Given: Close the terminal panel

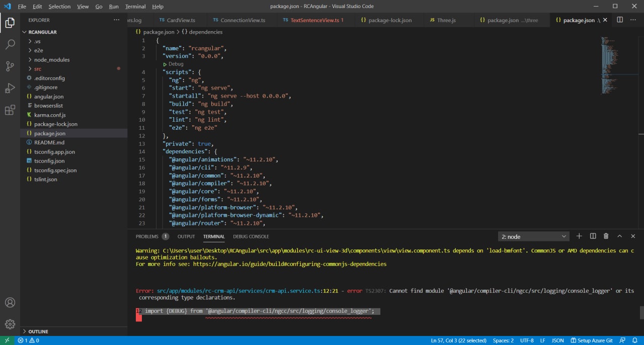Looking at the screenshot, I should point(633,236).
